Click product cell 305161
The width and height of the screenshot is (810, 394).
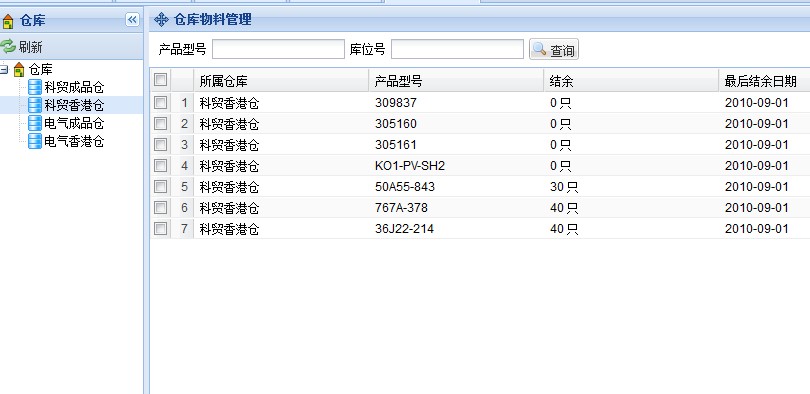396,145
